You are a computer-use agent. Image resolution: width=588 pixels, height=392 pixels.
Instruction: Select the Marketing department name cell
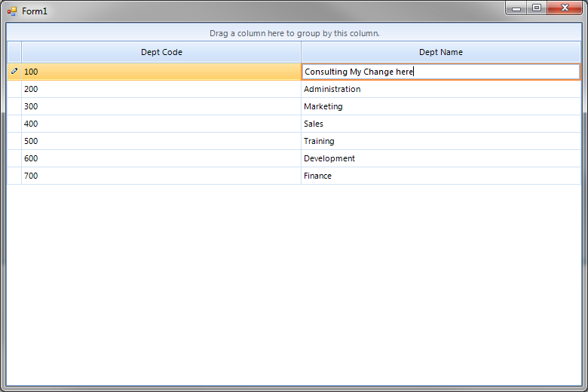tap(441, 106)
